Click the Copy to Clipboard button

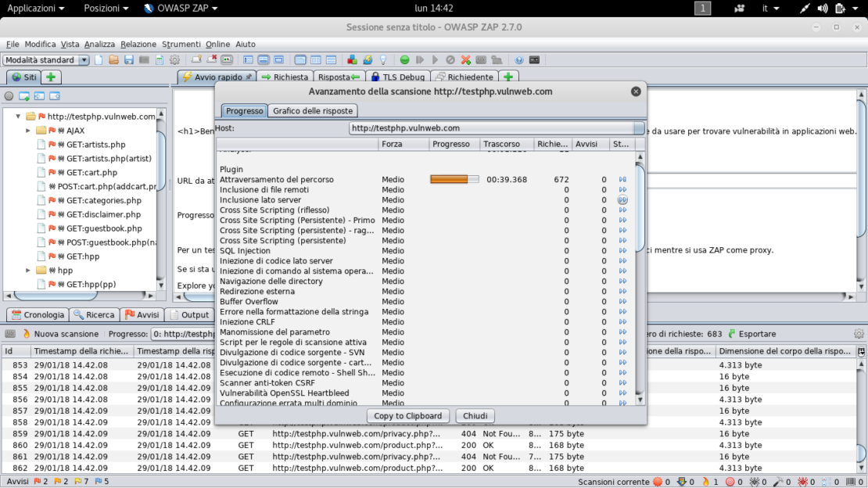click(x=408, y=416)
